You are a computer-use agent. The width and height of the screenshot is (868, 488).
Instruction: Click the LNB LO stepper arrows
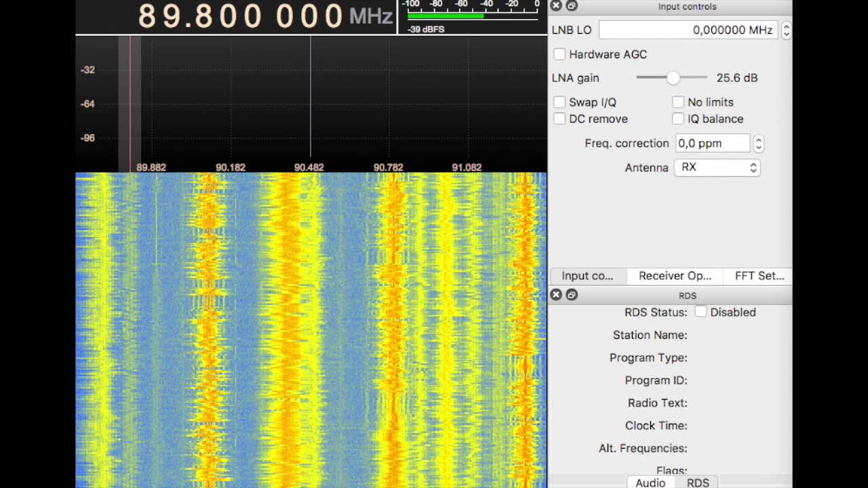point(786,30)
